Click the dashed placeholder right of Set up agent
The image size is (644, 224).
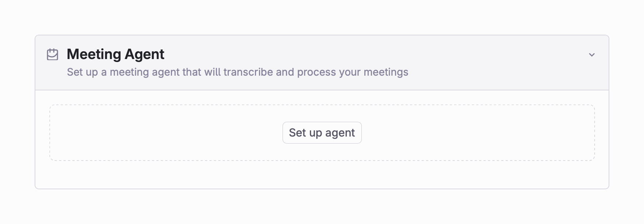(x=478, y=132)
